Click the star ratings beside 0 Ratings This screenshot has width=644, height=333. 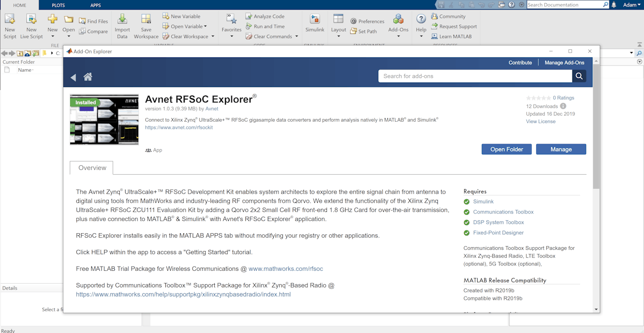coord(538,98)
